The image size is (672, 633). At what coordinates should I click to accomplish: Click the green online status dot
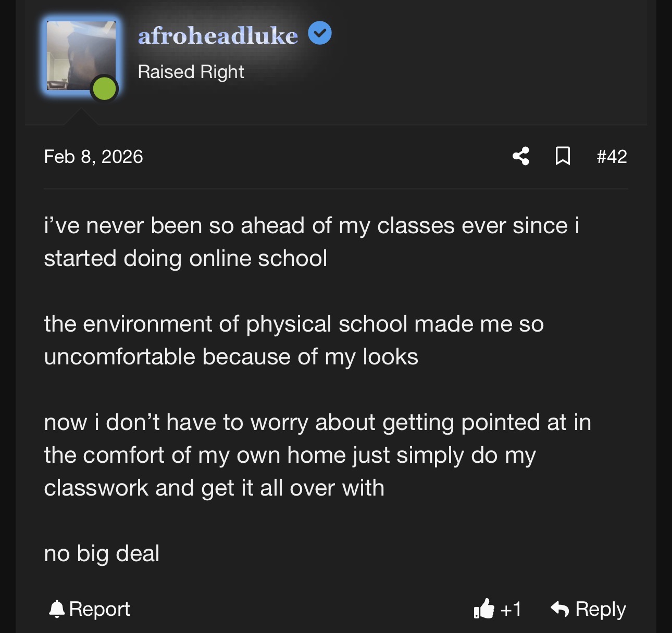(104, 88)
